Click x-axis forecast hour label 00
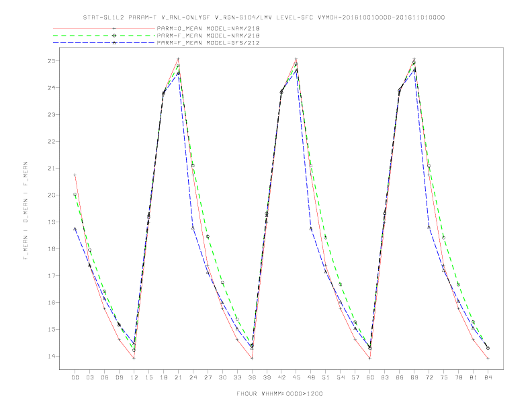The height and width of the screenshot is (411, 532). point(75,377)
